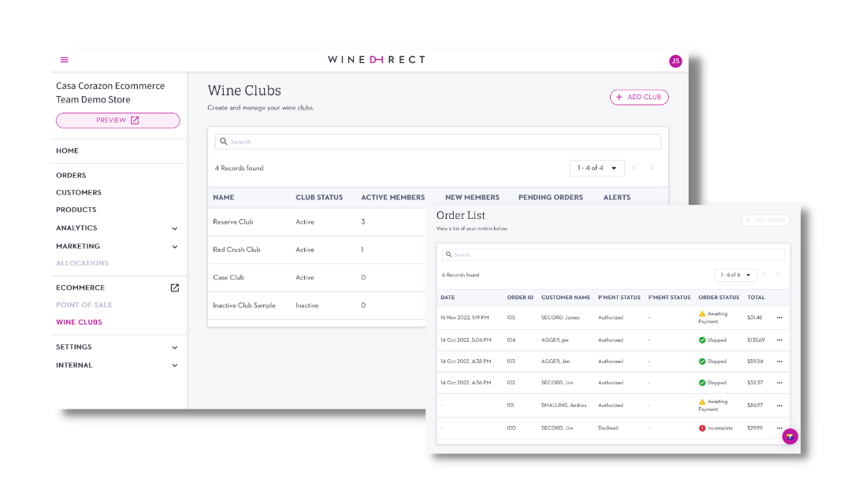
Task: Open the 1 - 6 of 6 dropdown
Action: click(735, 275)
